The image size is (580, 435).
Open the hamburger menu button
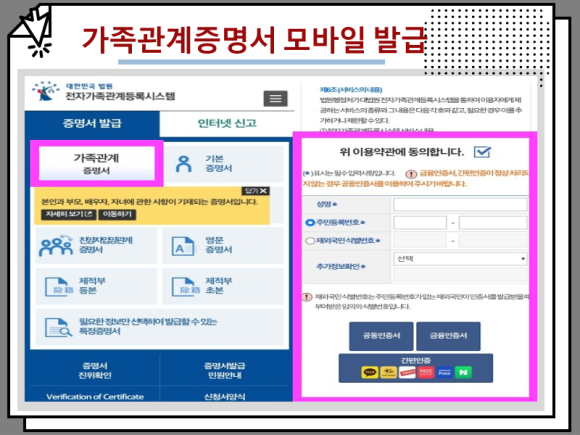[275, 98]
